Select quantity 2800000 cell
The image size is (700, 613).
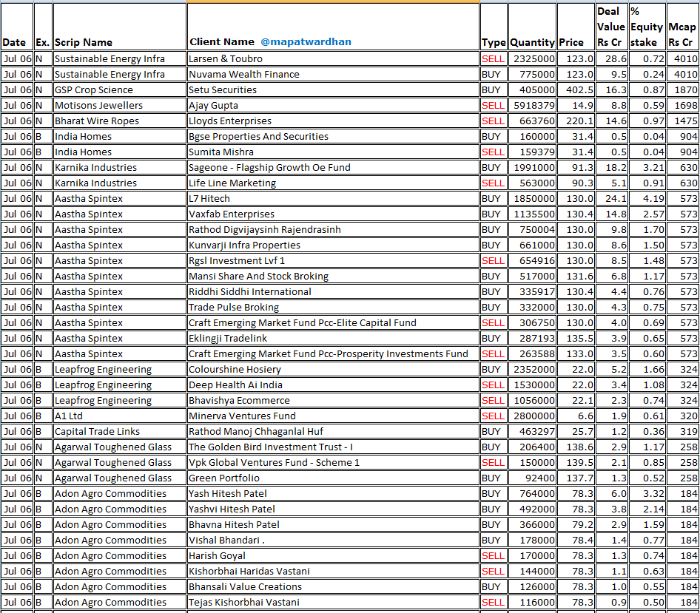[x=532, y=416]
